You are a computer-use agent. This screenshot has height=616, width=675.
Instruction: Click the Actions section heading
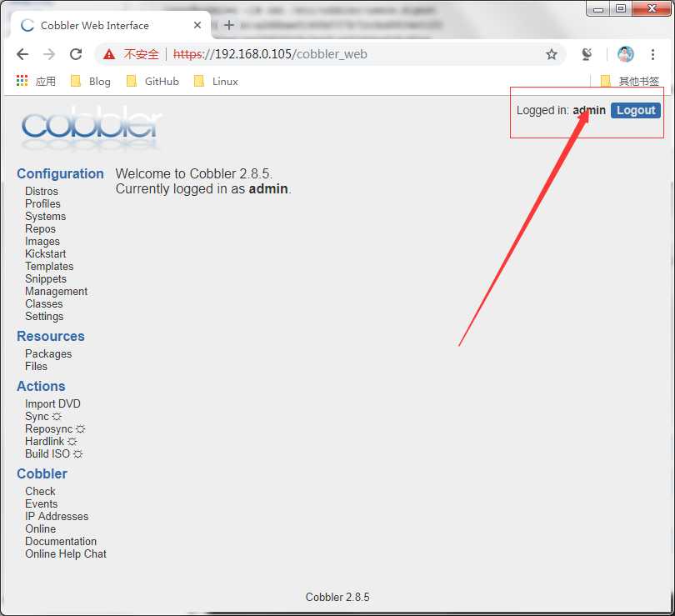(x=41, y=386)
